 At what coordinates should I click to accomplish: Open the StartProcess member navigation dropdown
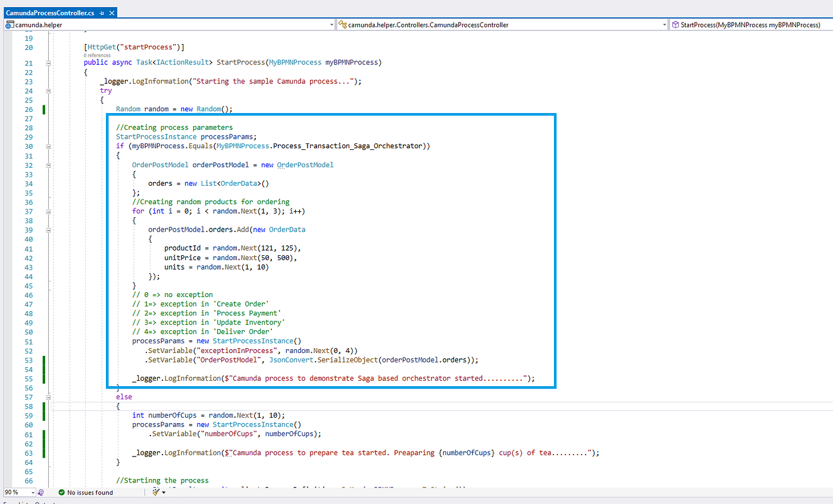[751, 25]
